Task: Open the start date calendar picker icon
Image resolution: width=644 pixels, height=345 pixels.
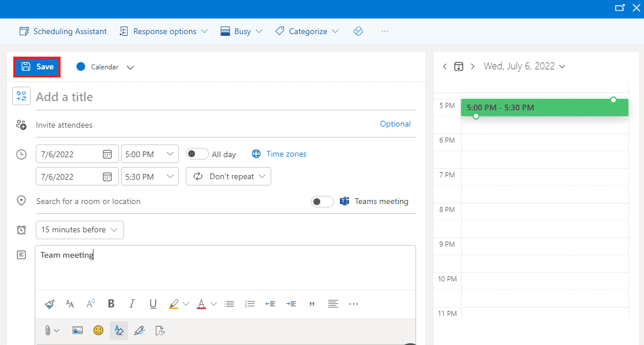Action: pos(107,154)
